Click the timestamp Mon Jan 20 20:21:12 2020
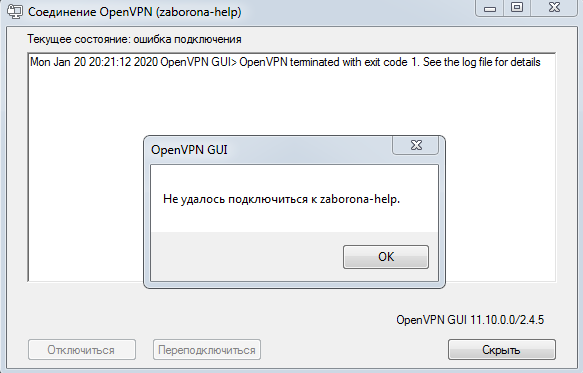Screen dimensions: 583x373 tap(94, 62)
